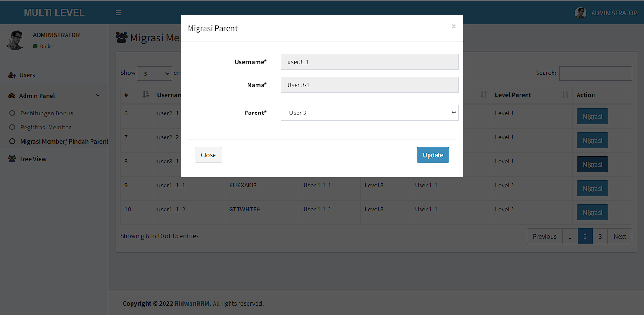Go to Previous page

tap(545, 236)
